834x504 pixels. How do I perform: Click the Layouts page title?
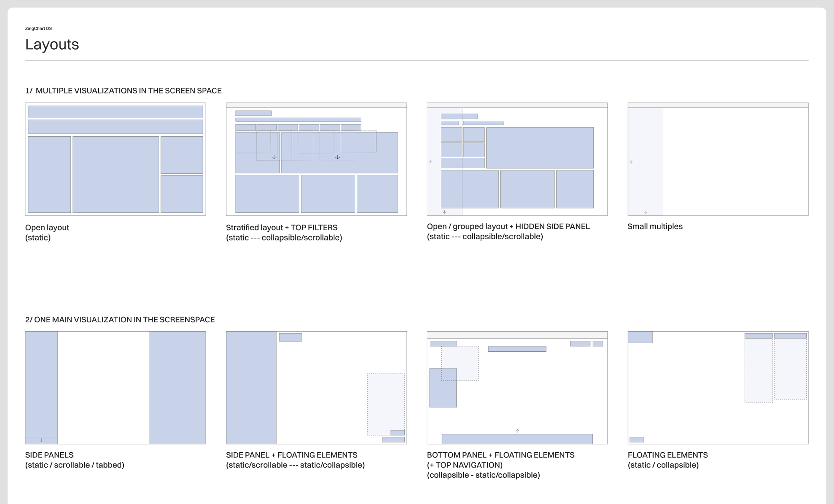point(52,44)
